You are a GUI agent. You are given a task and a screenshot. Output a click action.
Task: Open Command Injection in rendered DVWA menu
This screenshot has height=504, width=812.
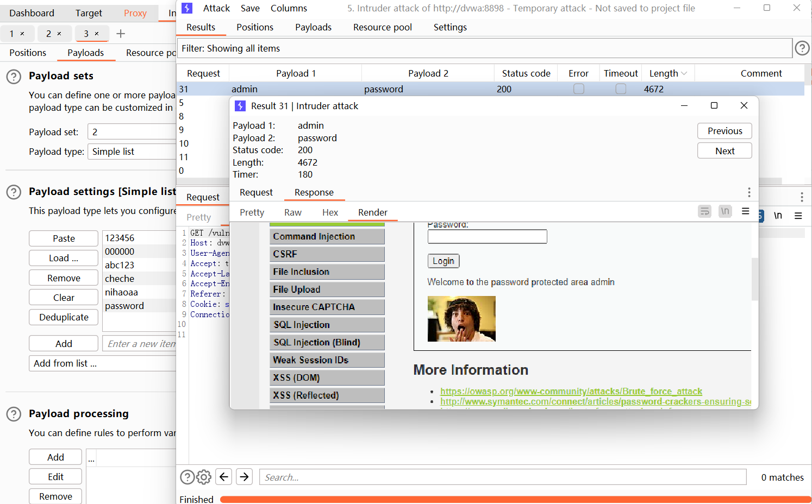(x=327, y=236)
